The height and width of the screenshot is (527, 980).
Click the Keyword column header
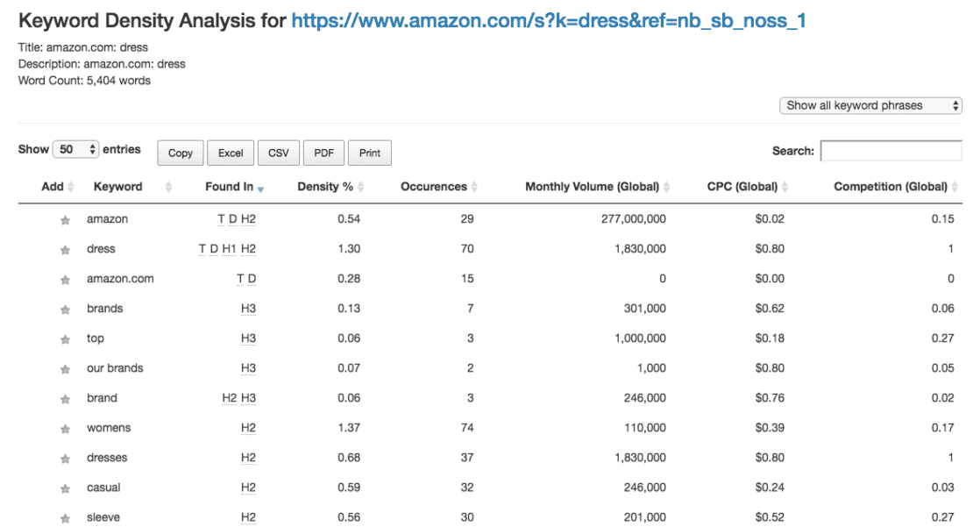[x=118, y=186]
